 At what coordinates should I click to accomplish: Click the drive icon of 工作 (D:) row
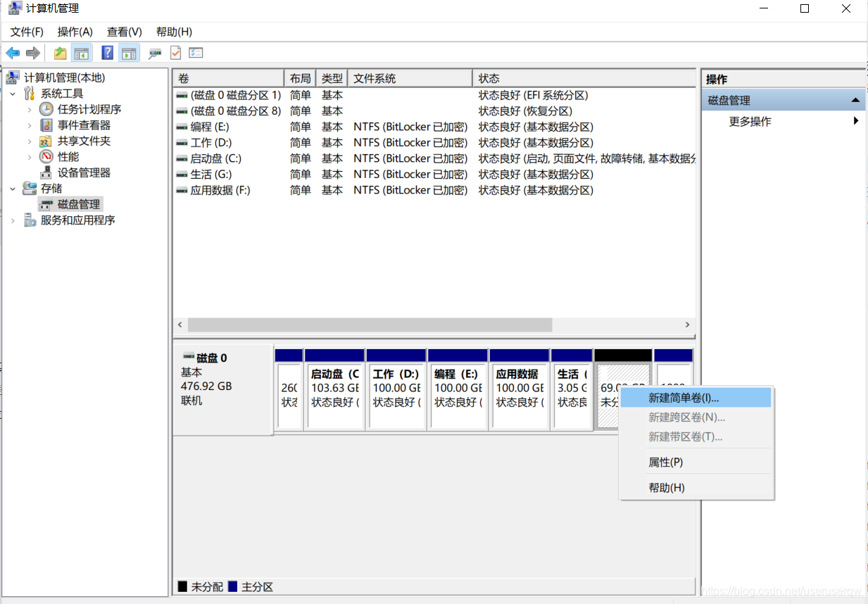click(182, 143)
